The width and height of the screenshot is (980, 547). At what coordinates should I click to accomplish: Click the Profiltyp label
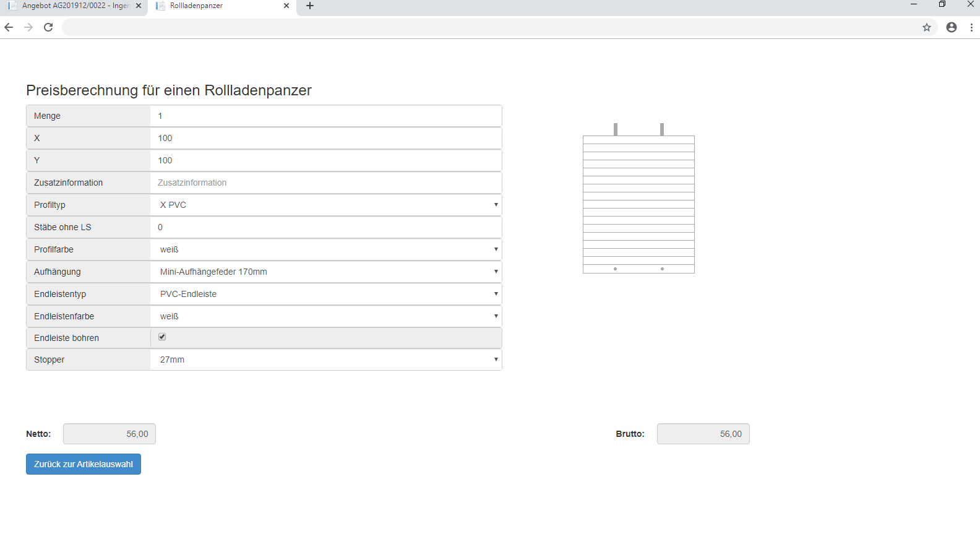(49, 205)
